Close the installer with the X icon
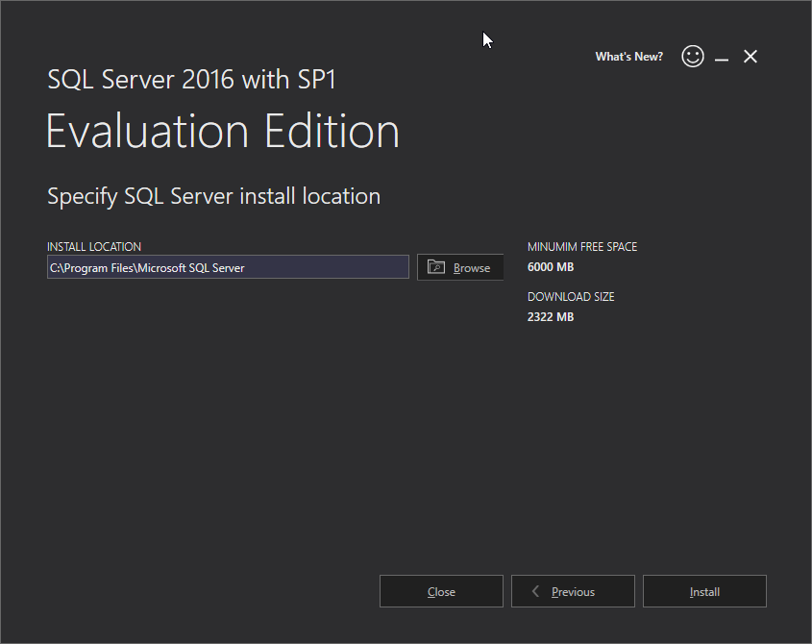The width and height of the screenshot is (812, 644). pyautogui.click(x=750, y=57)
